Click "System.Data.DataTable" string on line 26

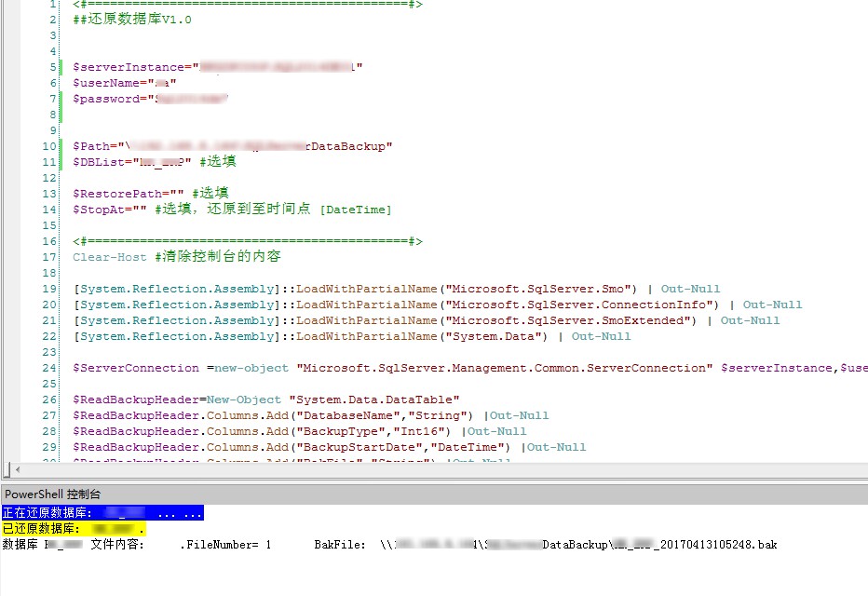coord(374,400)
